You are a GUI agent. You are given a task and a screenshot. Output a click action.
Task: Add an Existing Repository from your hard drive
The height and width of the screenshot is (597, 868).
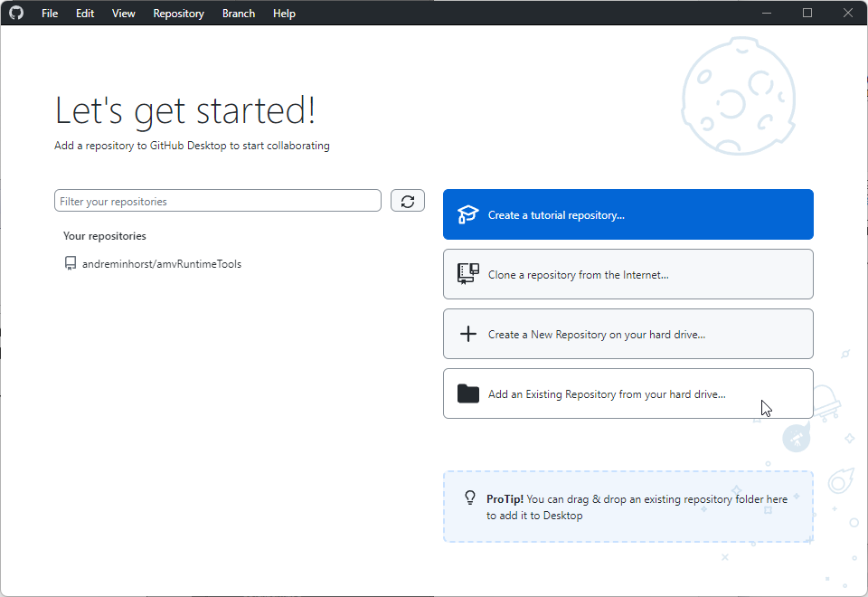(627, 393)
